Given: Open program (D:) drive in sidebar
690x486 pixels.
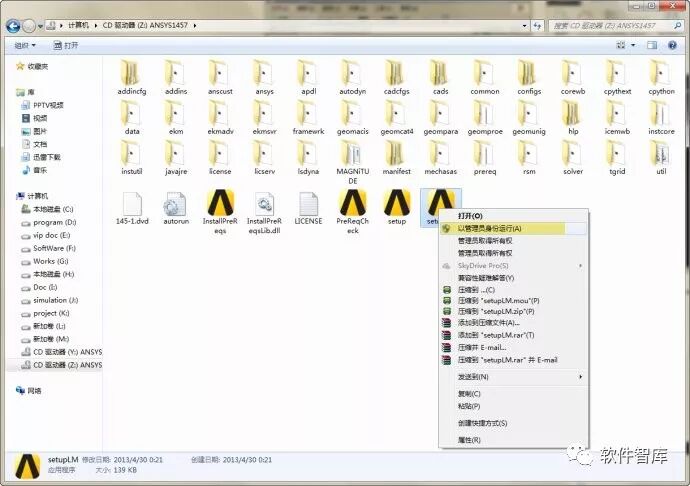Looking at the screenshot, I should tap(49, 222).
